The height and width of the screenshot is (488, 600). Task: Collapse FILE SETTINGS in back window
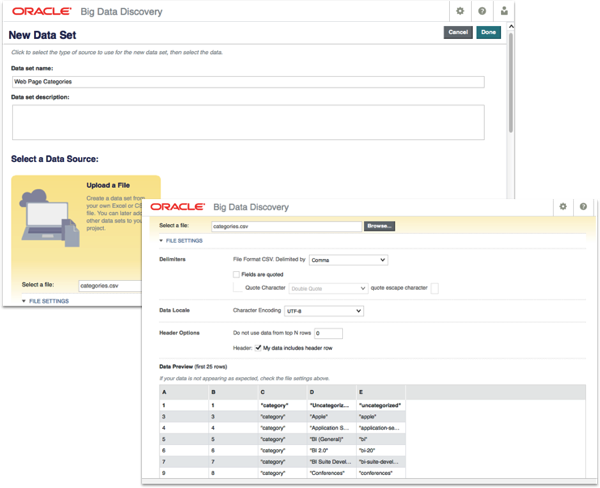tap(46, 301)
